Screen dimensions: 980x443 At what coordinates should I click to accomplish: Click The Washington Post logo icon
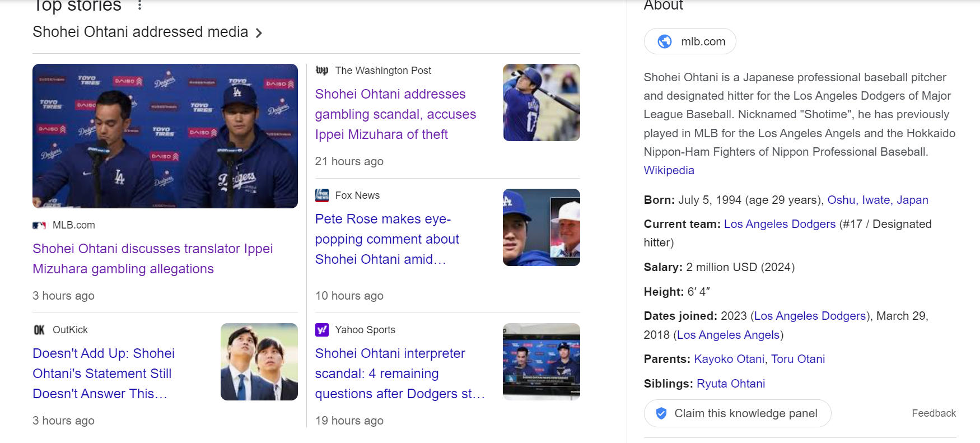pos(322,71)
